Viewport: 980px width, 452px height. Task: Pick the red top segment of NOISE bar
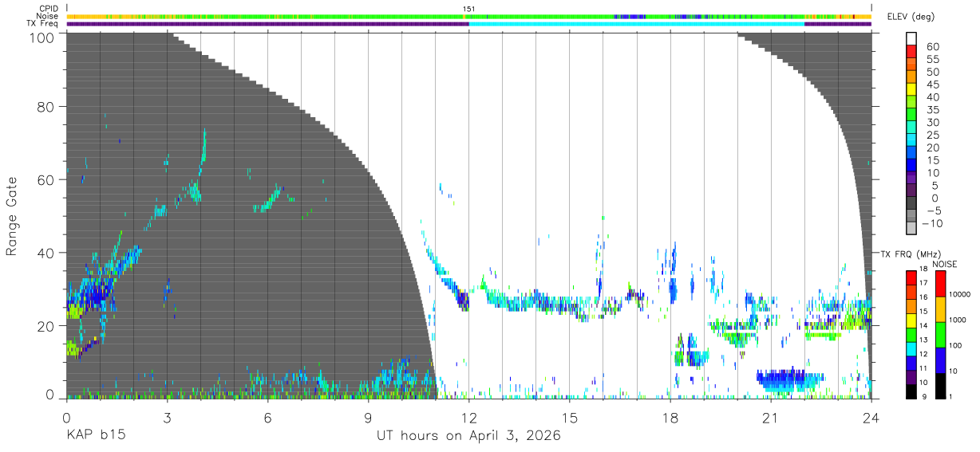(x=940, y=284)
